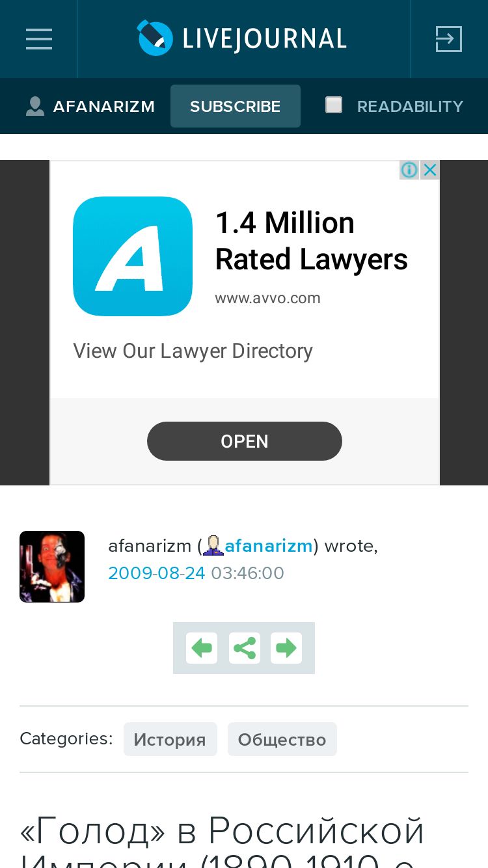Click the LiveJournal pencil logo icon
Image resolution: width=488 pixels, height=868 pixels.
(x=155, y=38)
